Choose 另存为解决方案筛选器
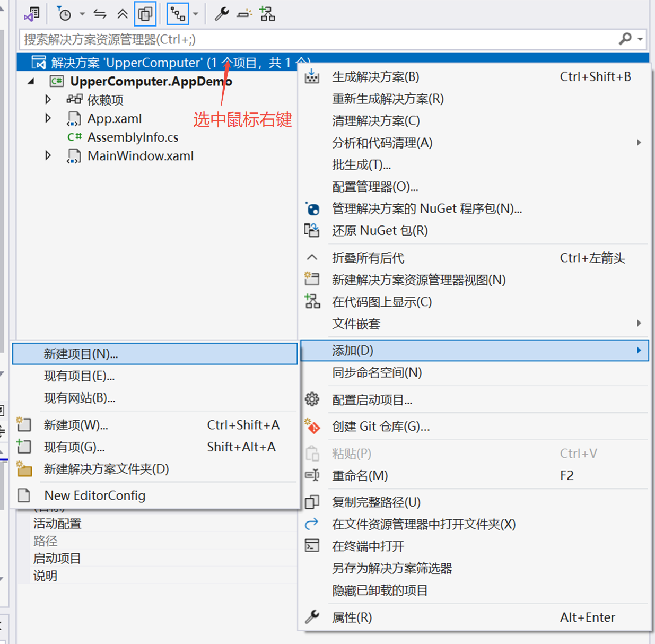The height and width of the screenshot is (644, 655). (x=475, y=569)
